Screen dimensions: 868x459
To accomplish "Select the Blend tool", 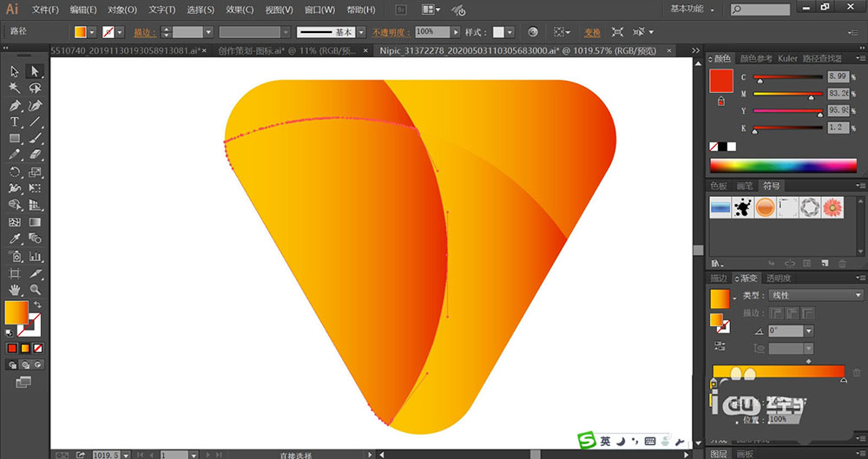I will coord(35,239).
